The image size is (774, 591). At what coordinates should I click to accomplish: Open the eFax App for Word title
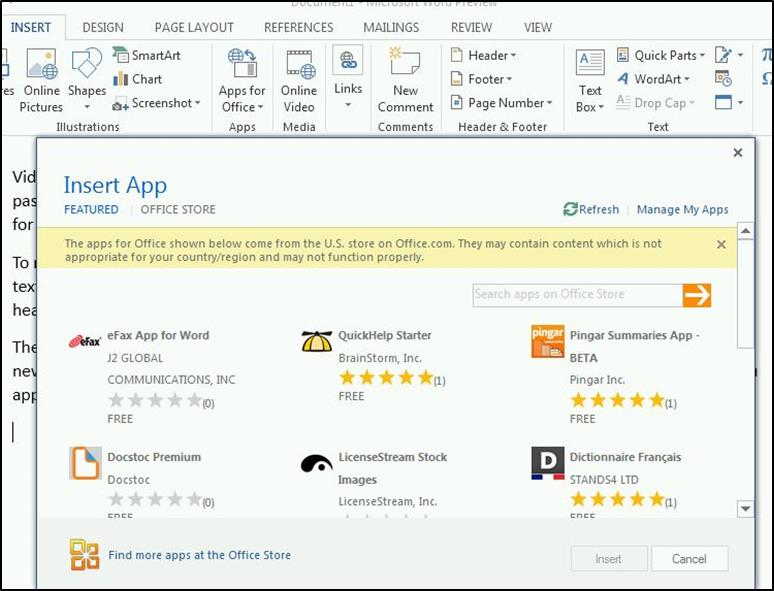coord(158,335)
